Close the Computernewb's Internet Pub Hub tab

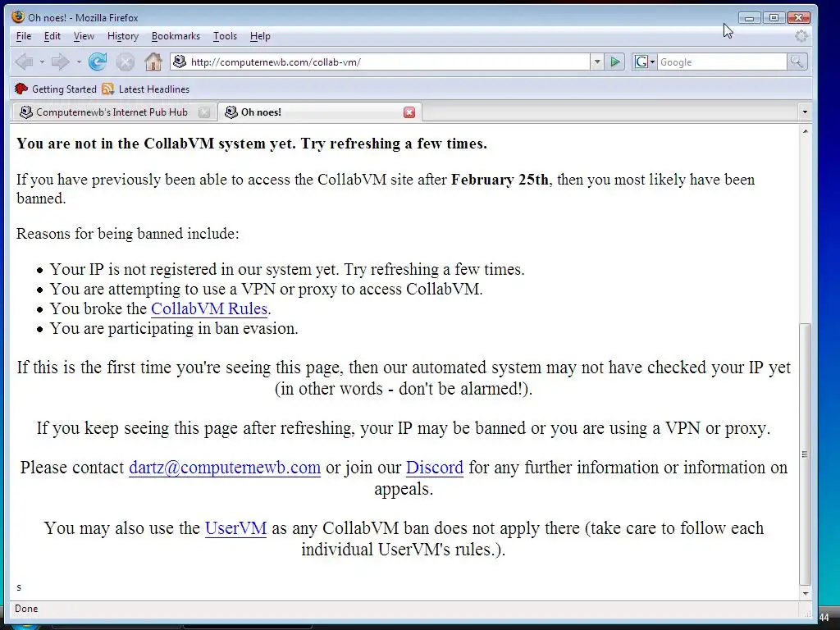point(204,112)
